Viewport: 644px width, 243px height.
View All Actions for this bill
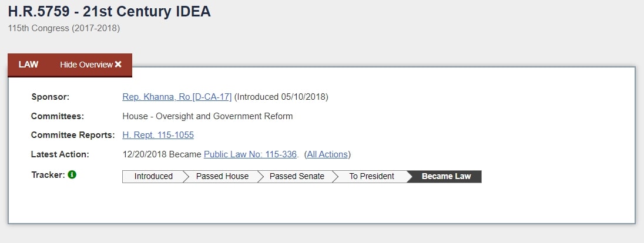point(327,154)
